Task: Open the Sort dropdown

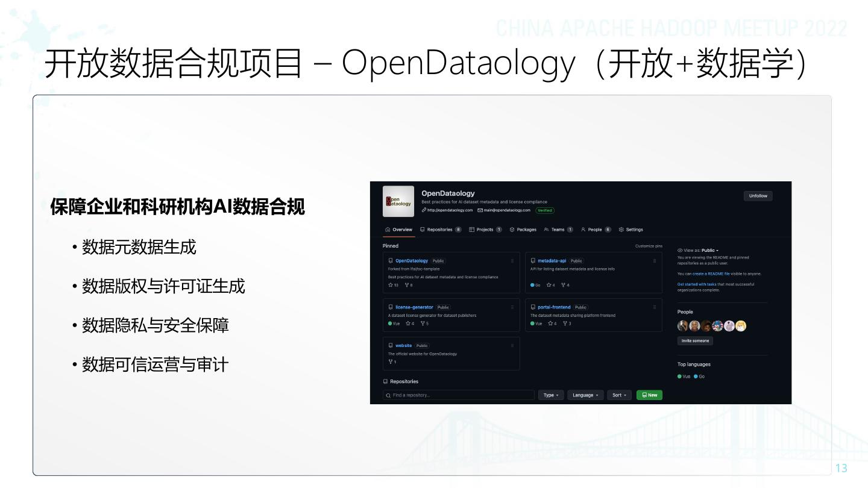Action: tap(620, 395)
